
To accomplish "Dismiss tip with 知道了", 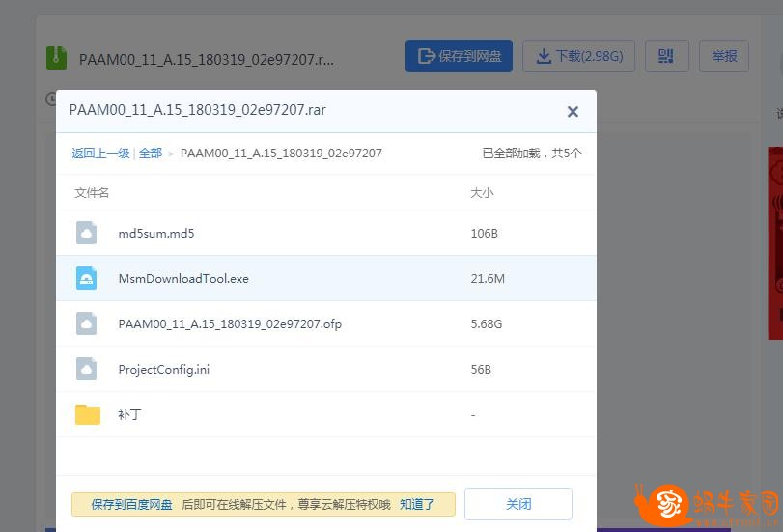I will pyautogui.click(x=417, y=505).
